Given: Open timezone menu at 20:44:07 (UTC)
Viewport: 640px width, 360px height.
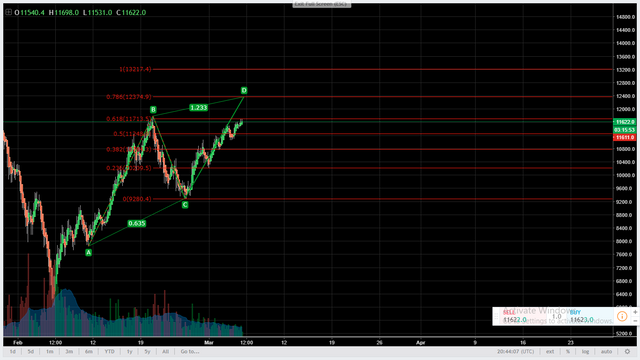Looking at the screenshot, I should [516, 351].
